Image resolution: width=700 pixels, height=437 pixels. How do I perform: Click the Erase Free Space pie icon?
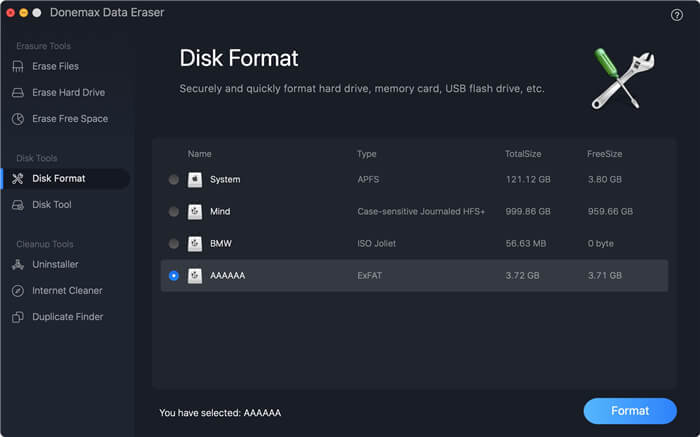(18, 119)
